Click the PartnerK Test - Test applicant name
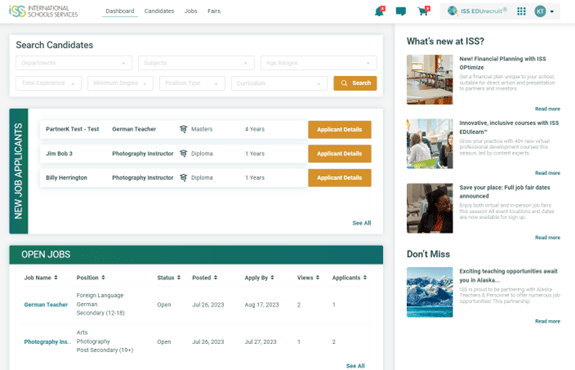The height and width of the screenshot is (370, 575). tap(72, 129)
